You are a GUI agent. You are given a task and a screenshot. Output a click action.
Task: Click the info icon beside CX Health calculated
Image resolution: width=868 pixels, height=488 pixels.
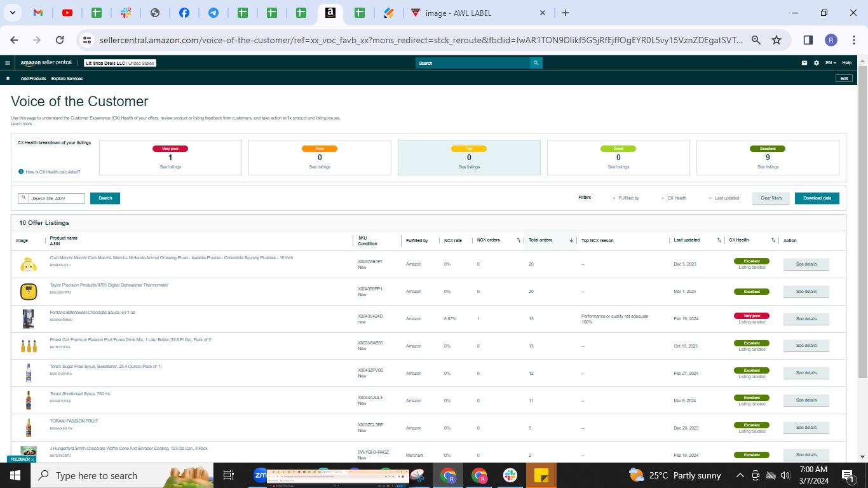(21, 172)
